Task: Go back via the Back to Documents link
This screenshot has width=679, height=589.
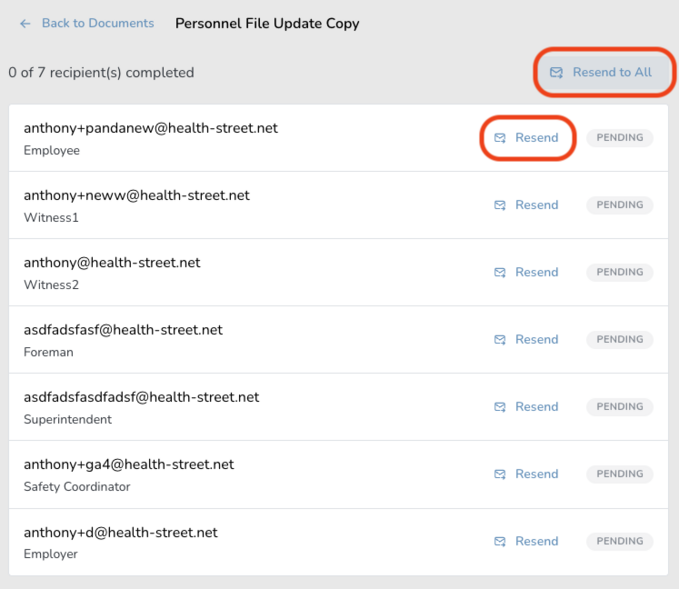Action: point(97,23)
